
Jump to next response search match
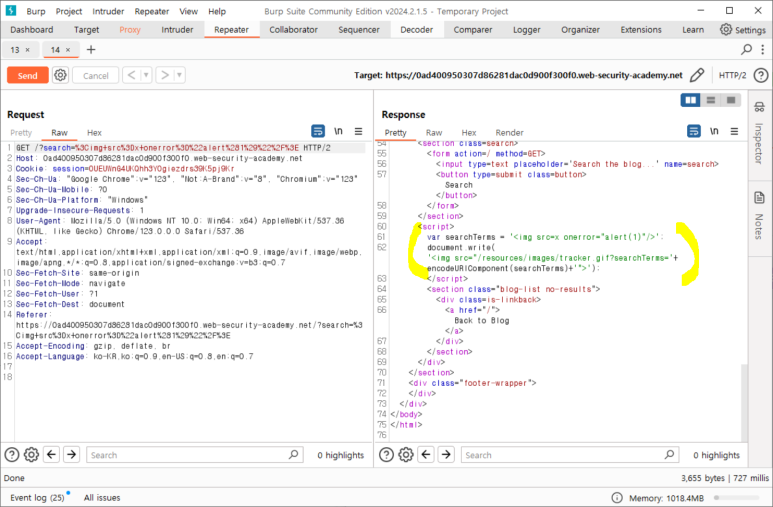pos(446,454)
